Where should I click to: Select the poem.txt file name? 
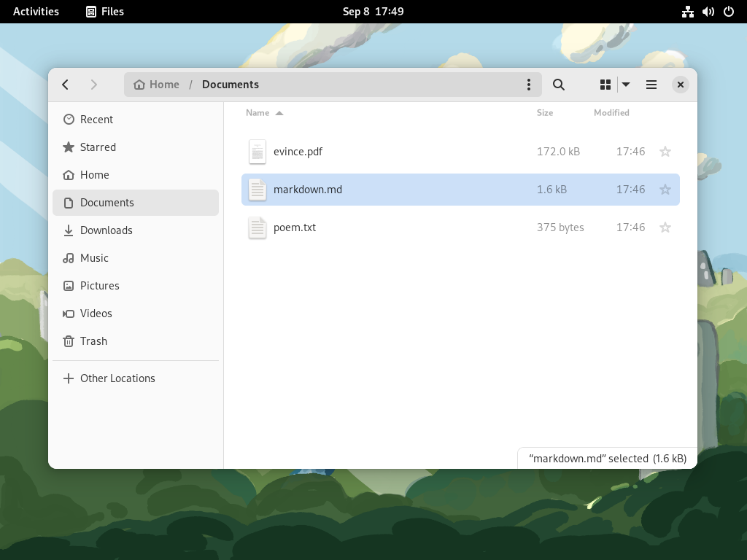[x=295, y=227]
